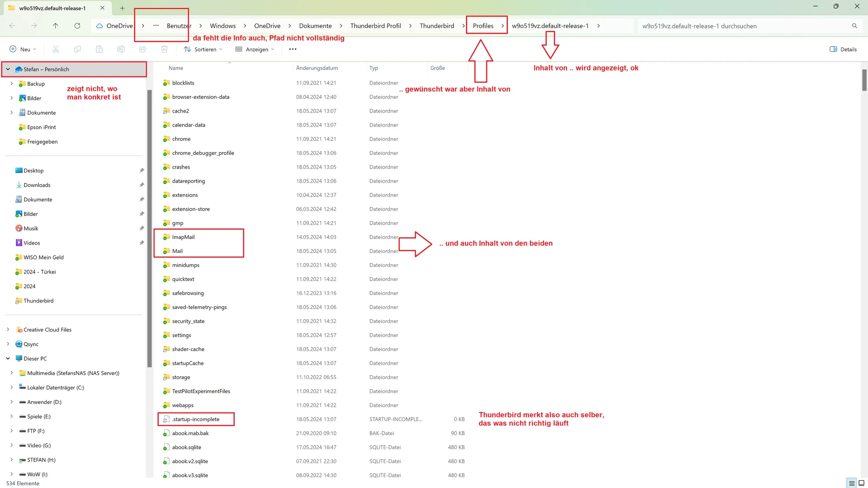The image size is (868, 488).
Task: Sort by the Name column header
Action: pyautogui.click(x=176, y=68)
